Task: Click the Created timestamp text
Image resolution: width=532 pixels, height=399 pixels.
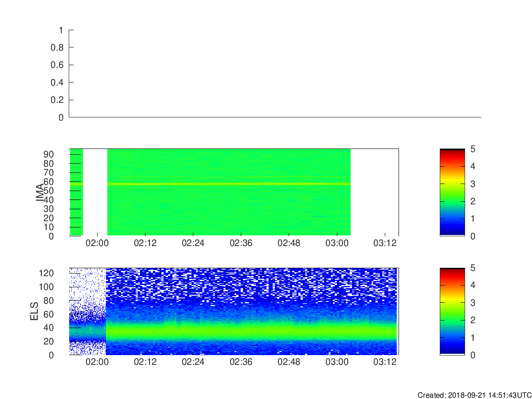Action: pyautogui.click(x=474, y=395)
